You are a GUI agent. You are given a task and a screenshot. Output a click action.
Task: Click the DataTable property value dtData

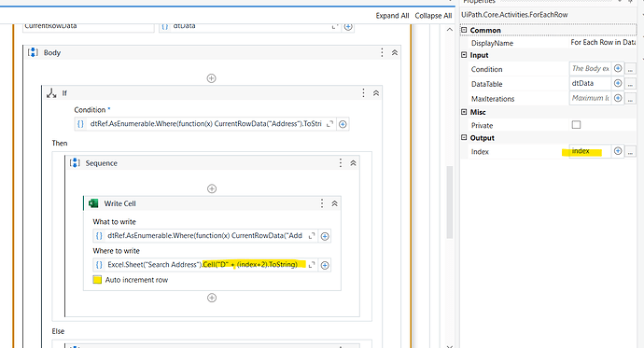tap(590, 83)
